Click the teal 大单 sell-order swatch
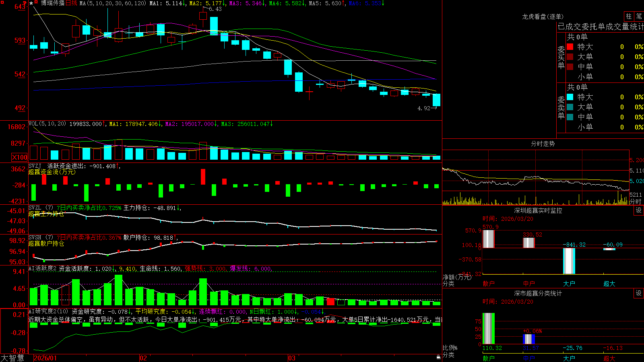644x362 pixels. click(x=570, y=107)
